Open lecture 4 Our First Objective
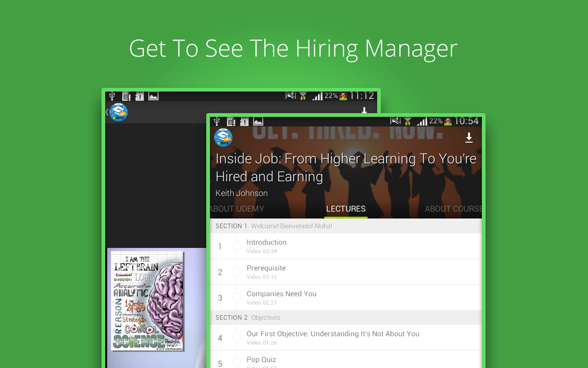Image resolution: width=588 pixels, height=368 pixels. point(346,338)
